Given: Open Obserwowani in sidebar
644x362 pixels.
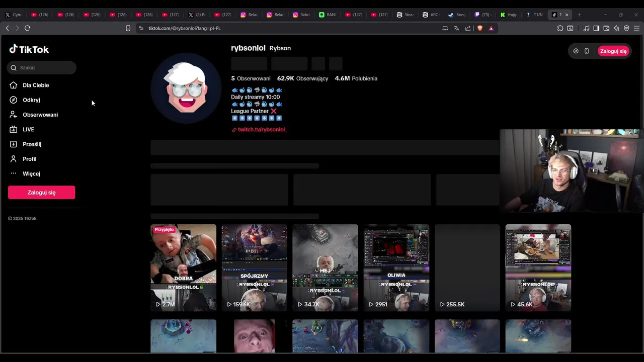Looking at the screenshot, I should point(40,115).
